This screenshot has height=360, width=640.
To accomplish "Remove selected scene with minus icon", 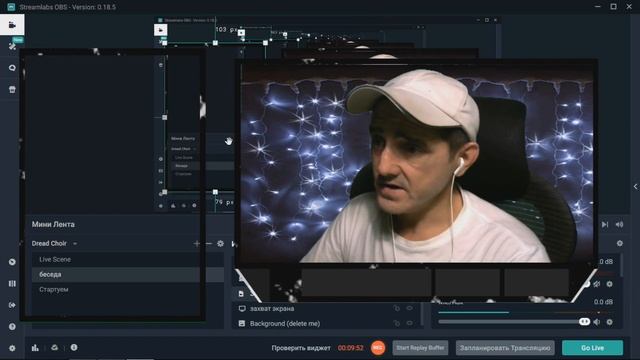I will pyautogui.click(x=209, y=244).
